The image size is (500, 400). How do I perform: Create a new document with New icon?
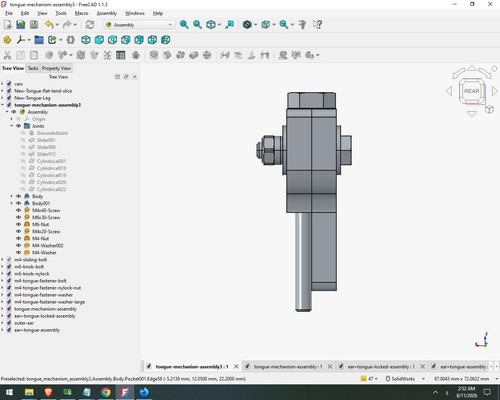coord(8,25)
